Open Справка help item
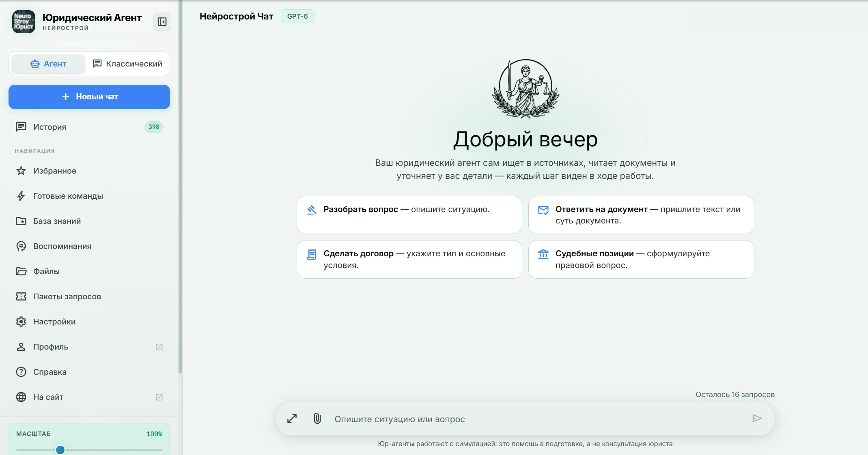This screenshot has height=455, width=868. tap(89, 372)
